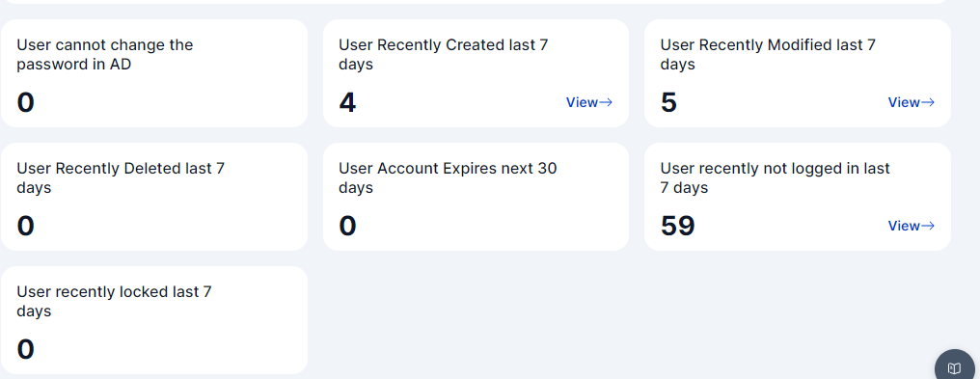
Task: Select 'User Recently Modified last 7 days' title
Action: pos(768,54)
